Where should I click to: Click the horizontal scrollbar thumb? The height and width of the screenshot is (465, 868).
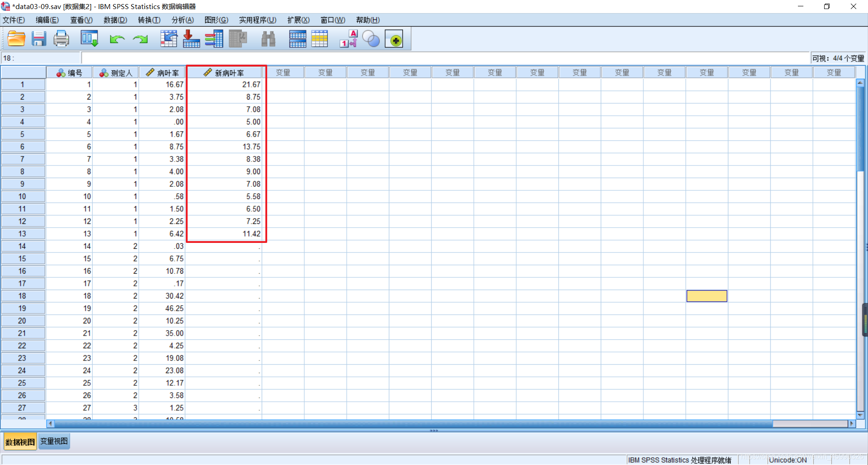(413, 424)
